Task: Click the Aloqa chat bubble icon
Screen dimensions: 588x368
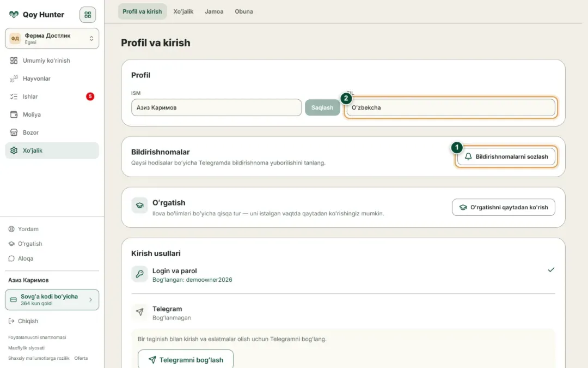Action: [x=11, y=259]
